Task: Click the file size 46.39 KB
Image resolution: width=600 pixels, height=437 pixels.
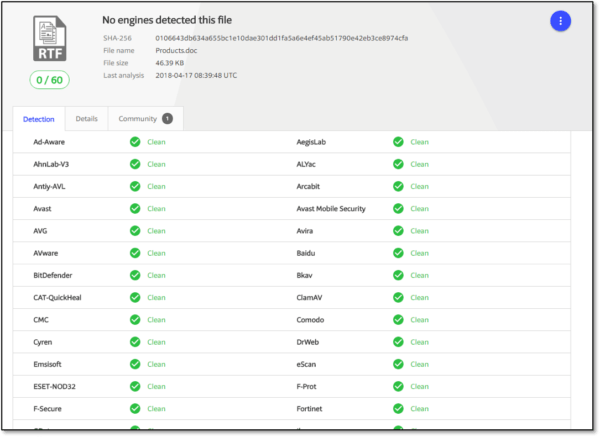Action: [170, 63]
